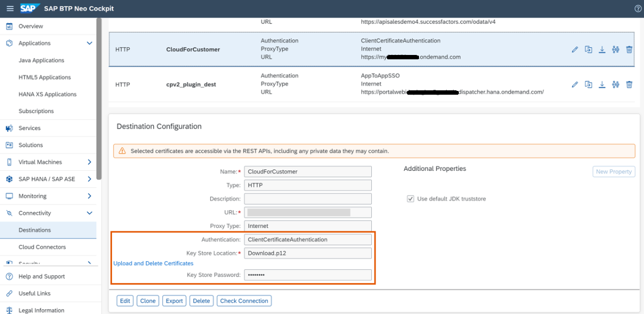Click the Applications sidebar icon

pyautogui.click(x=9, y=43)
